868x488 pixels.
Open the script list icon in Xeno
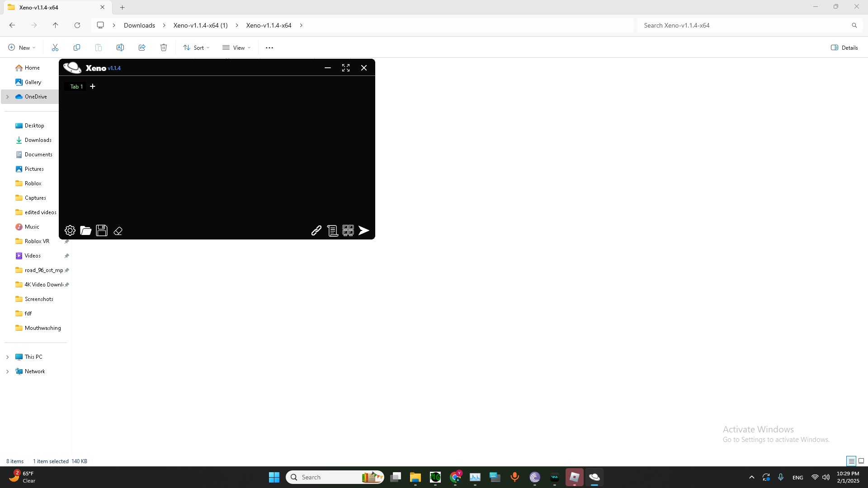332,230
